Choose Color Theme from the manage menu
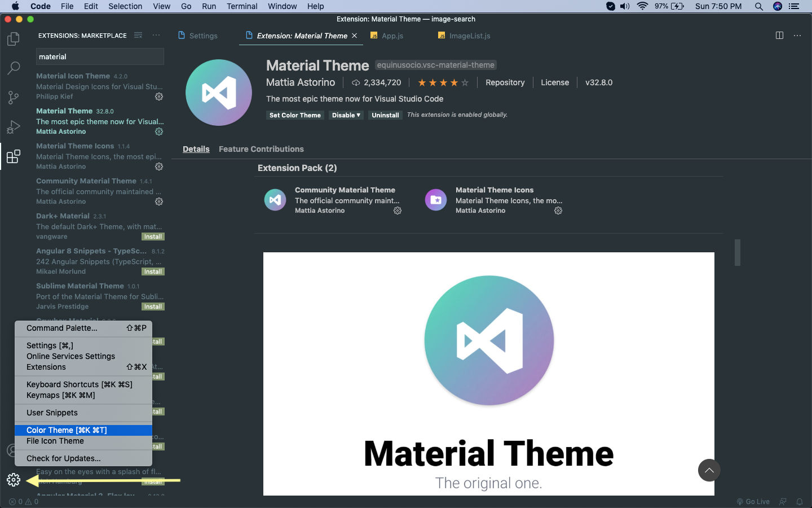812x508 pixels. [x=83, y=430]
